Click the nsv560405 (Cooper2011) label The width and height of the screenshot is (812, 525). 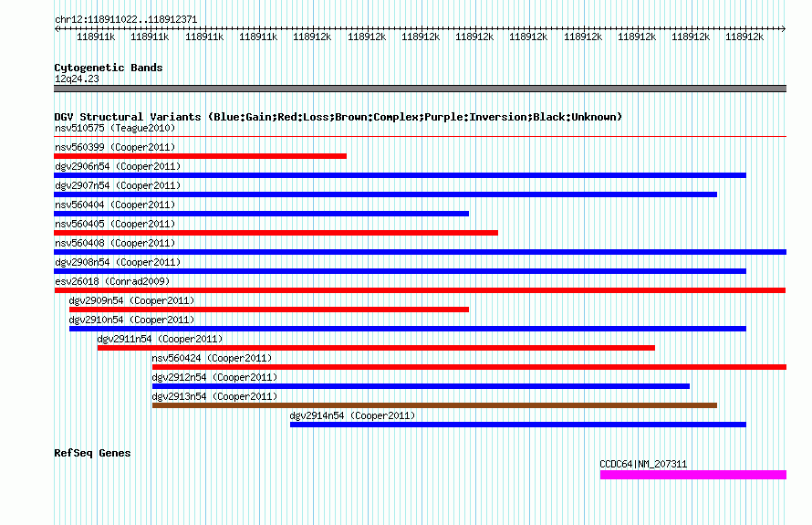tap(115, 224)
